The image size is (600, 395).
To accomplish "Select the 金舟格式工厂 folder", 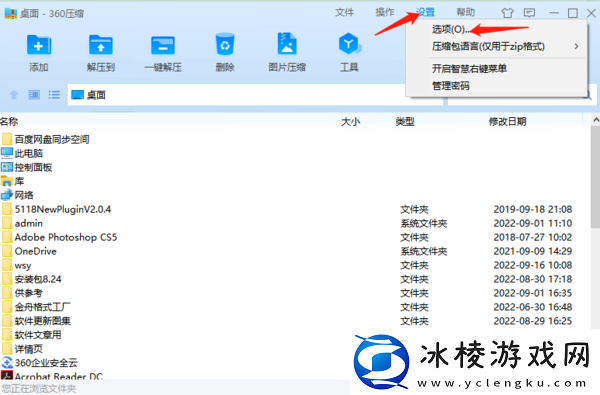I will point(42,307).
